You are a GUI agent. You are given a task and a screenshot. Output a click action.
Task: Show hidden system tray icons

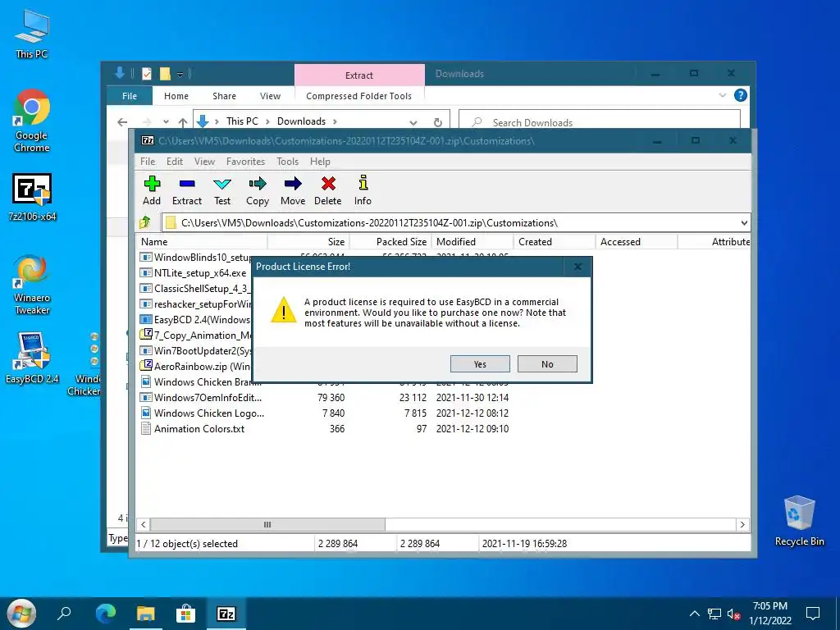pos(694,614)
